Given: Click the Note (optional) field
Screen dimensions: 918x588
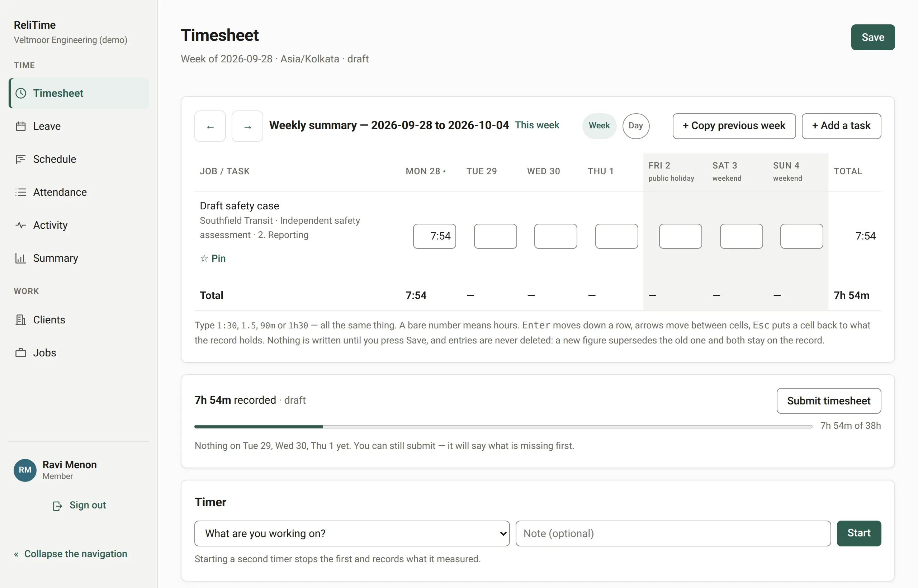Looking at the screenshot, I should pyautogui.click(x=673, y=534).
